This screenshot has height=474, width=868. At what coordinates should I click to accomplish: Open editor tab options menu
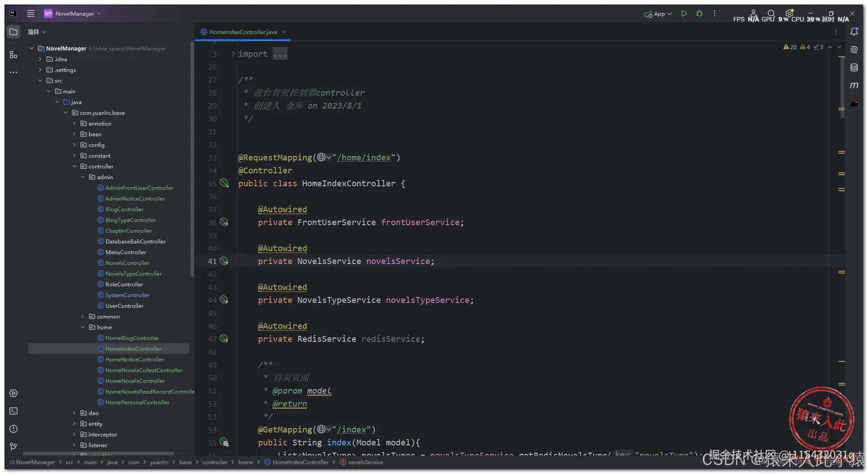click(836, 32)
